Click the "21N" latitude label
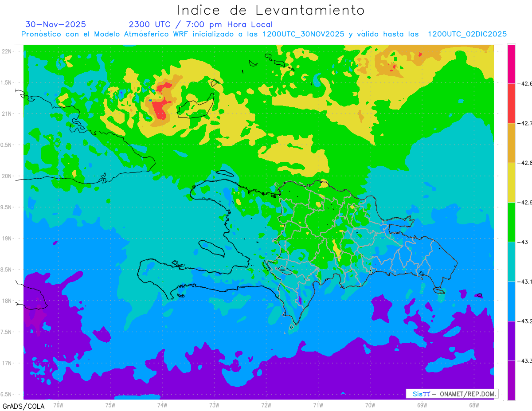 (8, 114)
